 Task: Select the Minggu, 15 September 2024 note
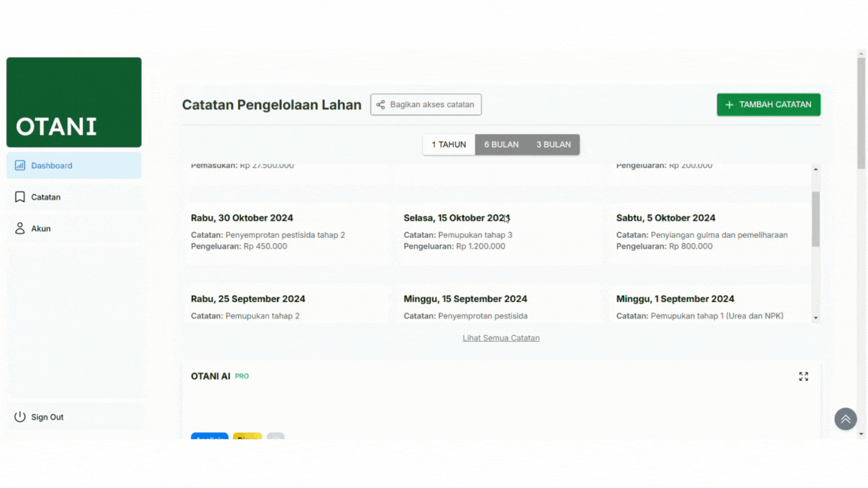click(x=465, y=299)
